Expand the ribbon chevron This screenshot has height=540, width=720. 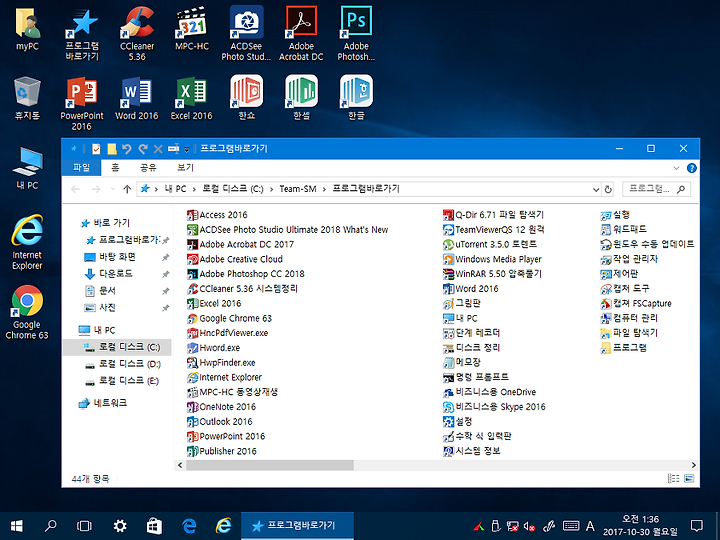click(676, 168)
